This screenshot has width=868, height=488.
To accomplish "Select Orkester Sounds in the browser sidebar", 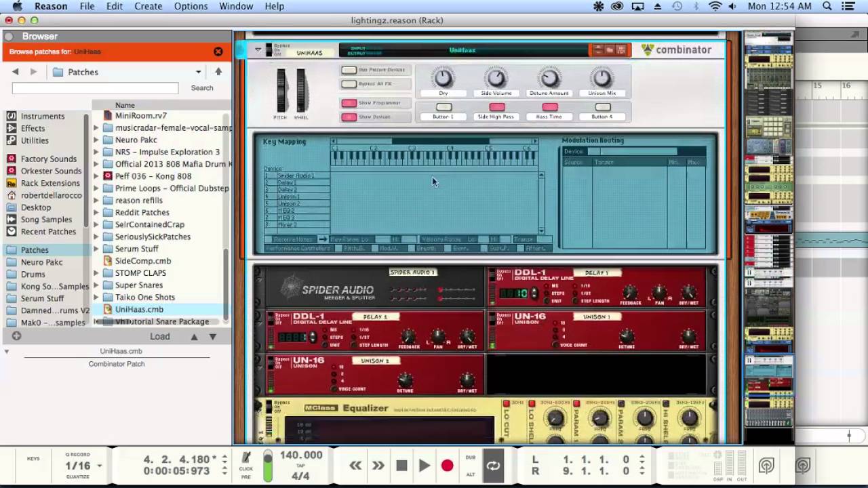I will (50, 171).
